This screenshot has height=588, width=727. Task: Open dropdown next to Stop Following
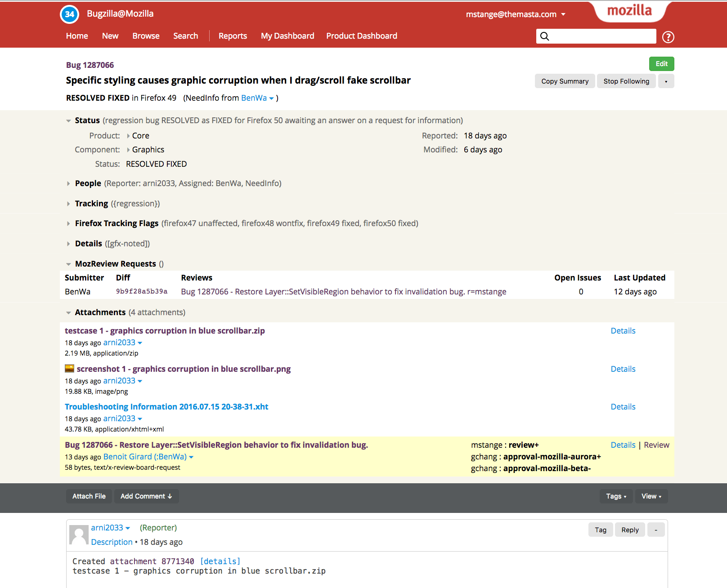point(666,81)
